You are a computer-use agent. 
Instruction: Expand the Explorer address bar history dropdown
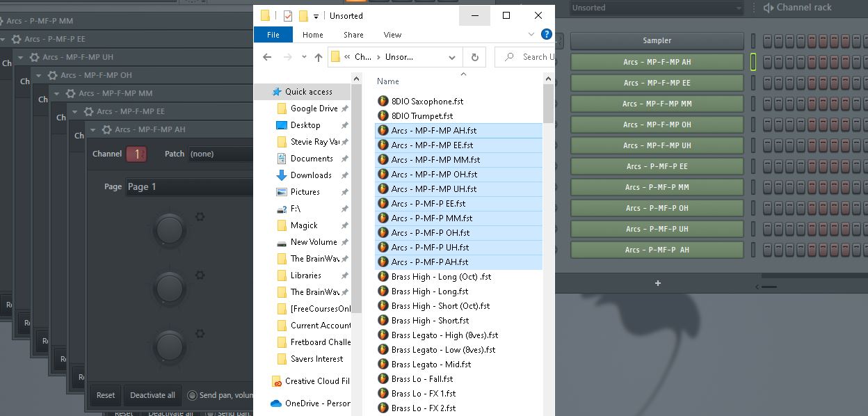point(452,57)
